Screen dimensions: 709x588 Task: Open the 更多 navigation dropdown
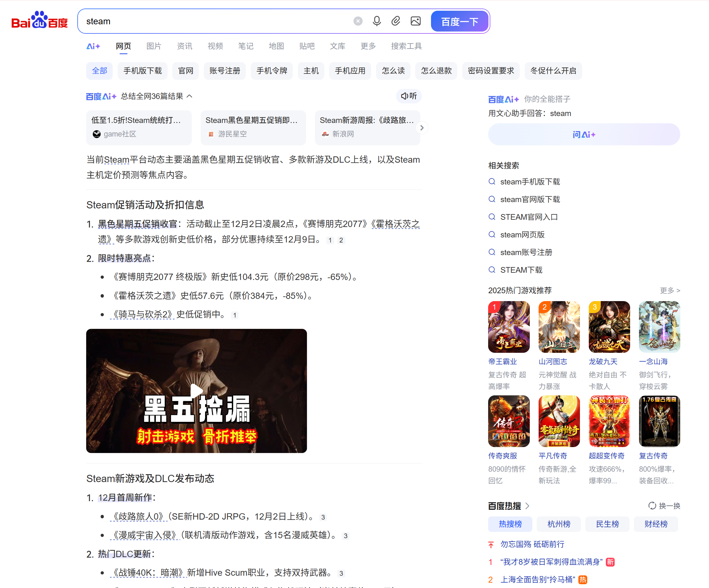(368, 46)
